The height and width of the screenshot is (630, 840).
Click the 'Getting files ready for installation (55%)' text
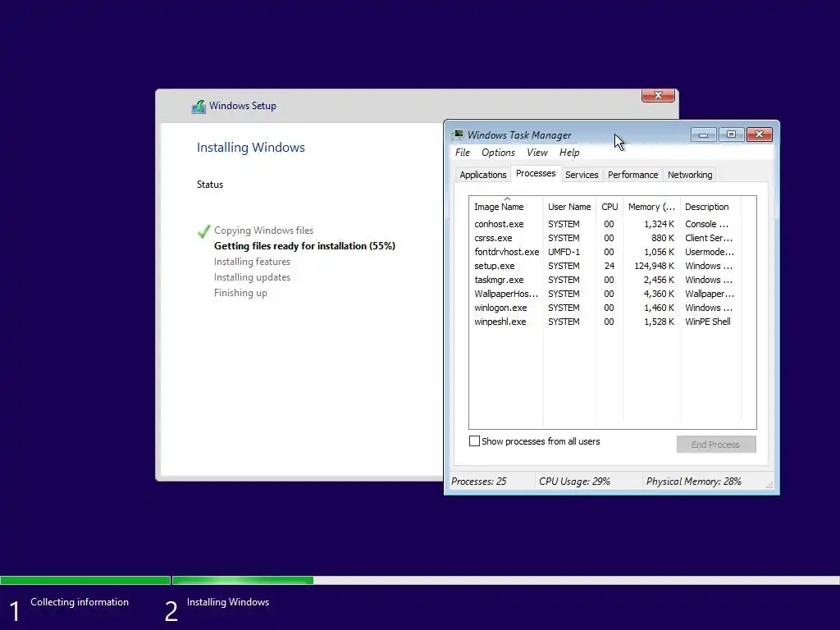coord(304,246)
